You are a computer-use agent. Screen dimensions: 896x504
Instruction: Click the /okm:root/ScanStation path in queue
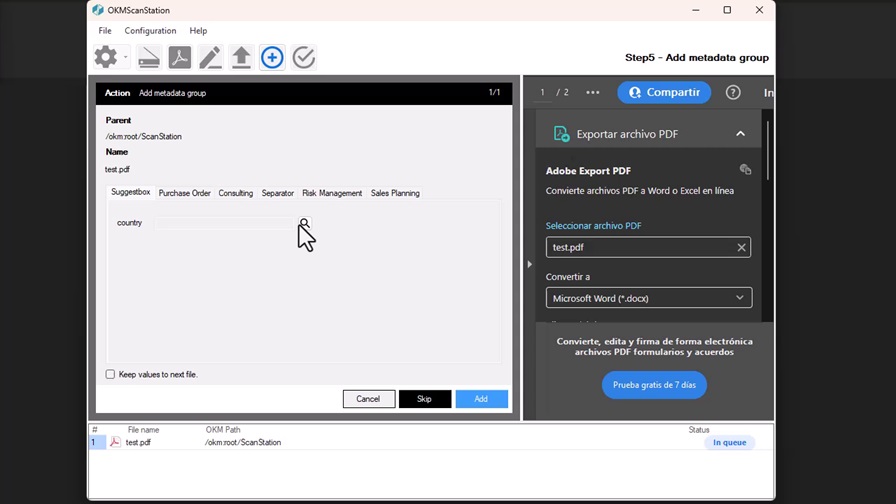(243, 442)
